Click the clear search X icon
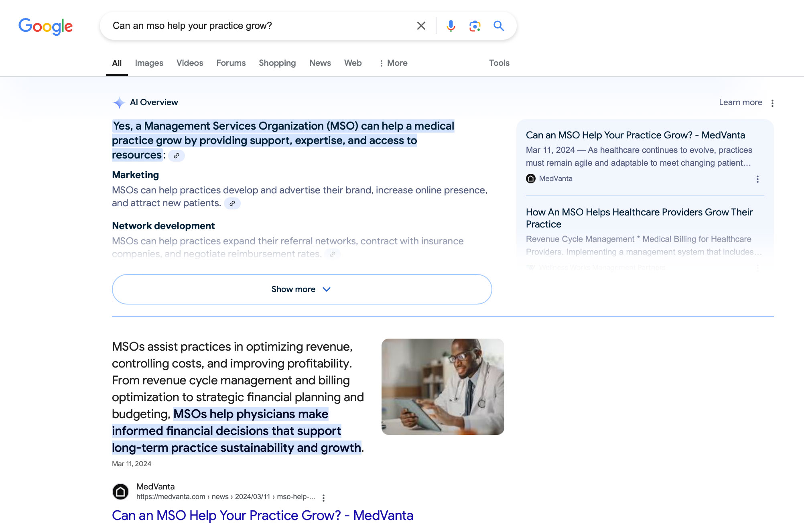The height and width of the screenshot is (532, 804). coord(422,25)
